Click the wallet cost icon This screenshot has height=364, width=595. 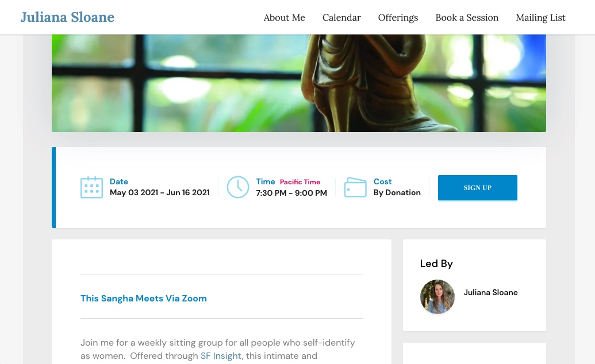(355, 187)
